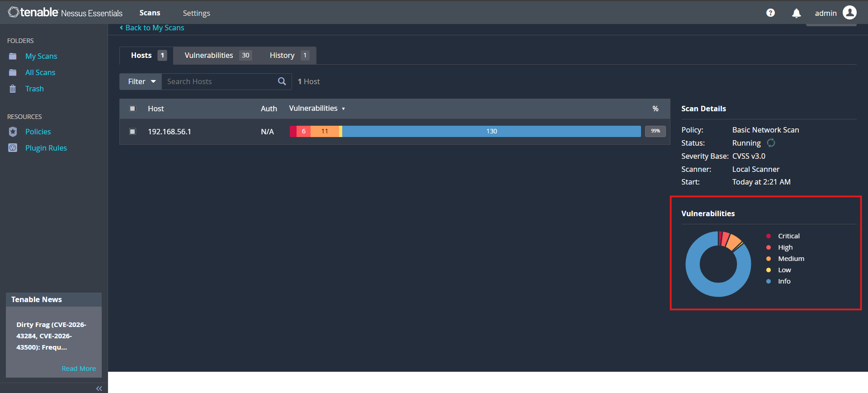The height and width of the screenshot is (393, 868).
Task: Click the Policies shield icon
Action: 13,132
